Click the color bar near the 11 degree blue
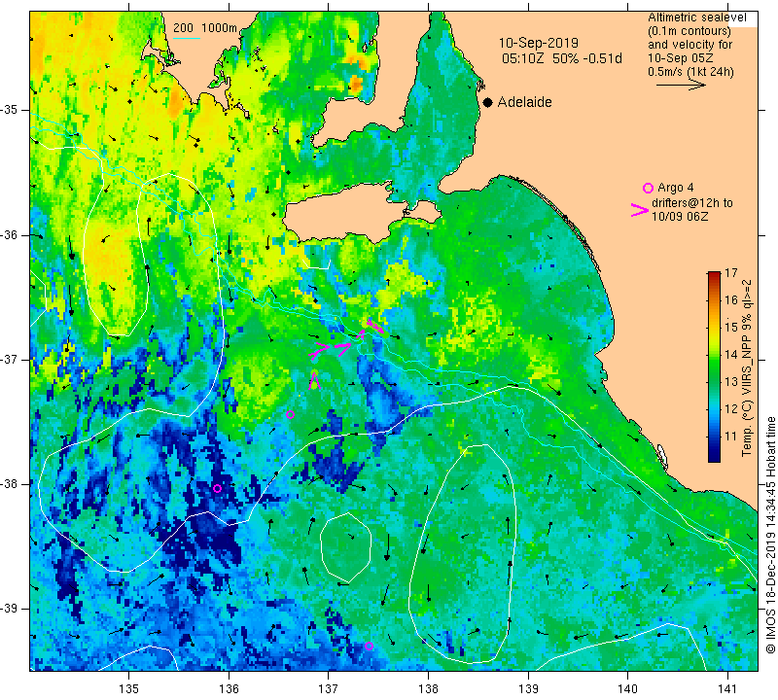778x700 pixels. click(714, 437)
